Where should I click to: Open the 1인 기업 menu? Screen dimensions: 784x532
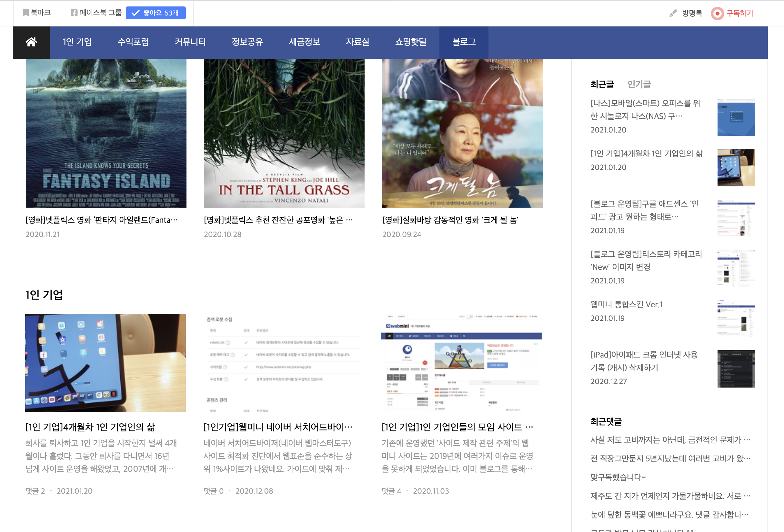[77, 42]
